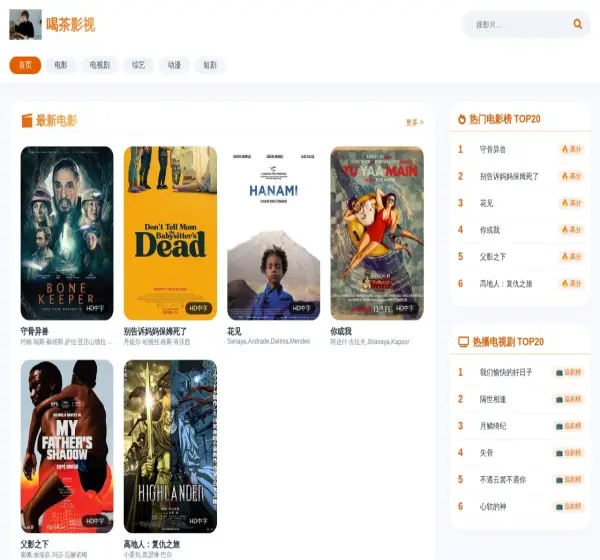Switch to the 电影 tab
The image size is (600, 560).
[60, 65]
